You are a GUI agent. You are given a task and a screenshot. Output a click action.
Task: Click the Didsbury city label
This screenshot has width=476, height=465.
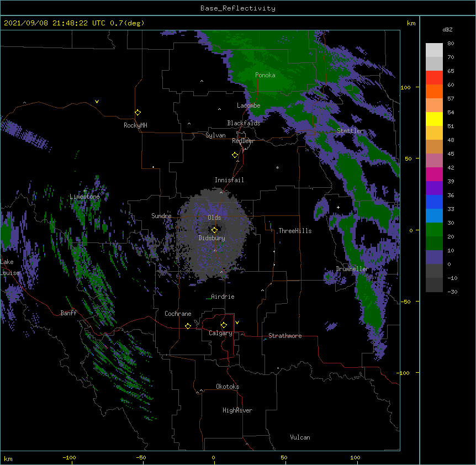[x=211, y=238]
